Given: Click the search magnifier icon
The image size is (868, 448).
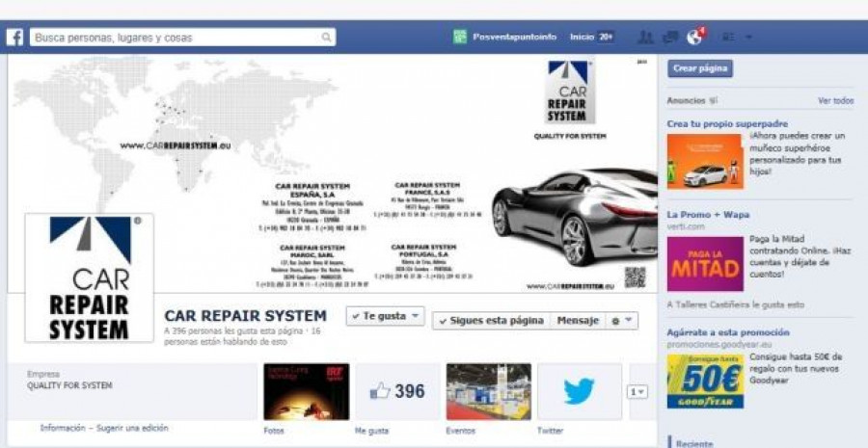Looking at the screenshot, I should pos(327,37).
